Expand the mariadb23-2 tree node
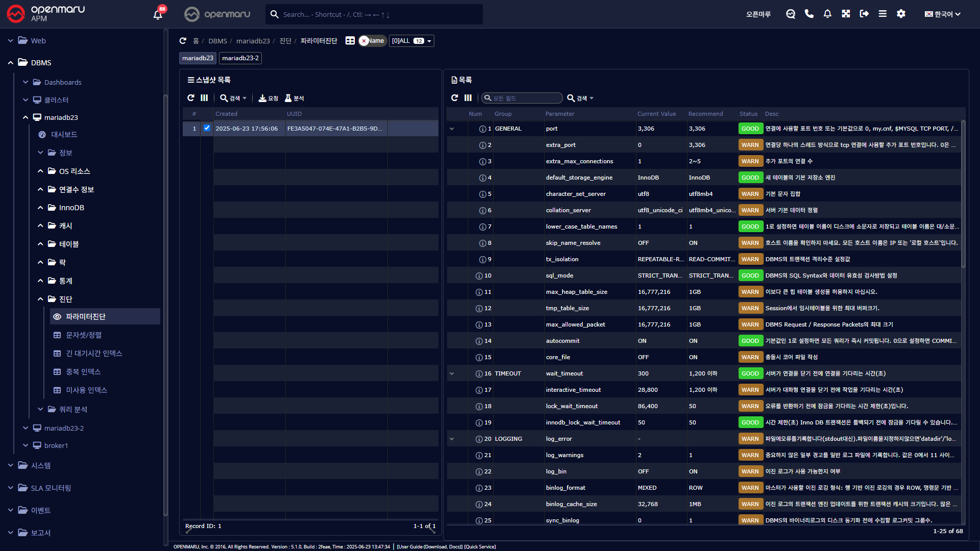Viewport: 980px width, 551px height. click(26, 428)
